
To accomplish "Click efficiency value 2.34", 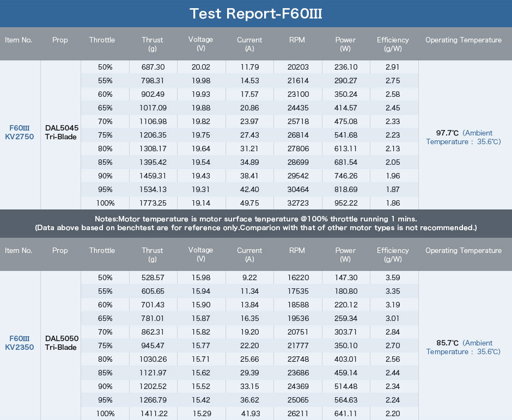I will pyautogui.click(x=393, y=386).
